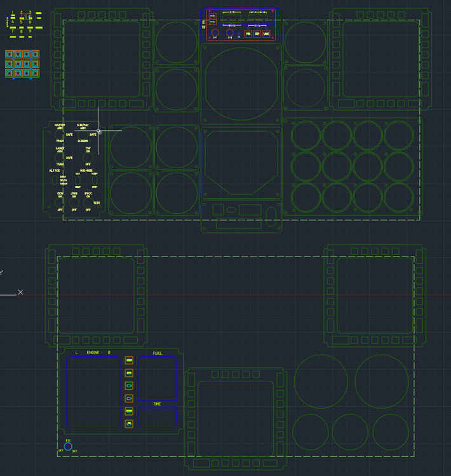Screen dimensions: 451x476
Task: Click the MASTER ARM switch hole
Action: point(59,134)
